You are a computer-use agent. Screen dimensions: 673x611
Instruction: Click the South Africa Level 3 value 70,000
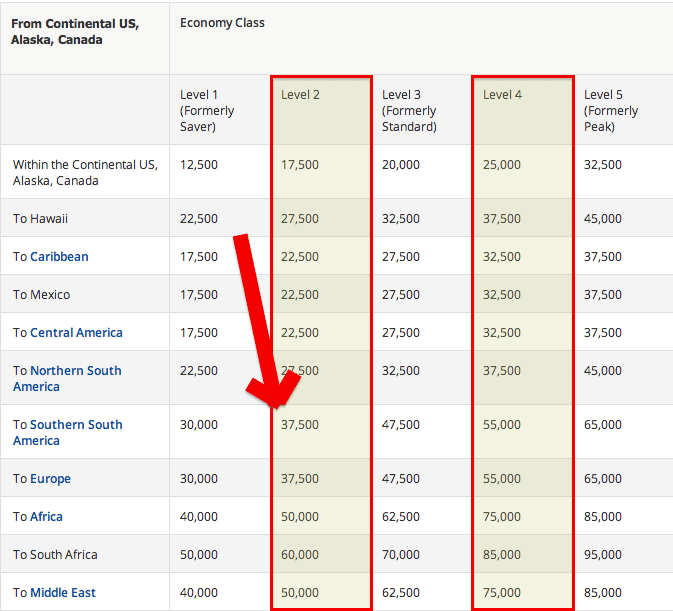click(x=401, y=555)
